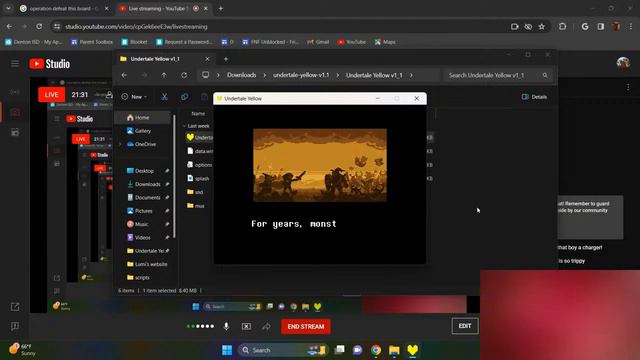Open Desktop in the Explorer sidebar

[144, 171]
